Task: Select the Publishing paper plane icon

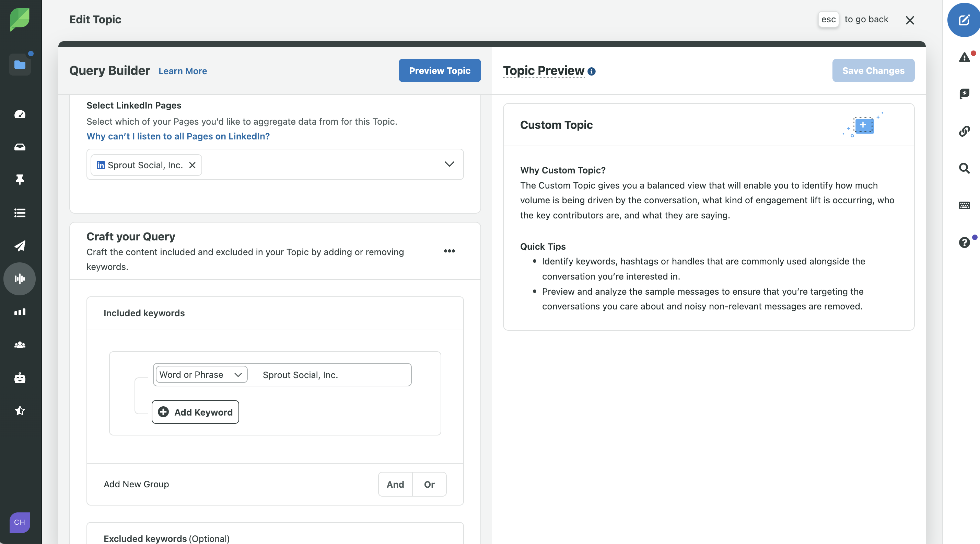Action: coord(20,246)
